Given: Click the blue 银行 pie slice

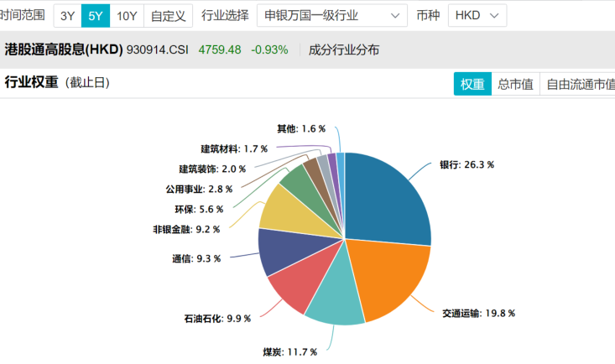Looking at the screenshot, I should point(386,204).
